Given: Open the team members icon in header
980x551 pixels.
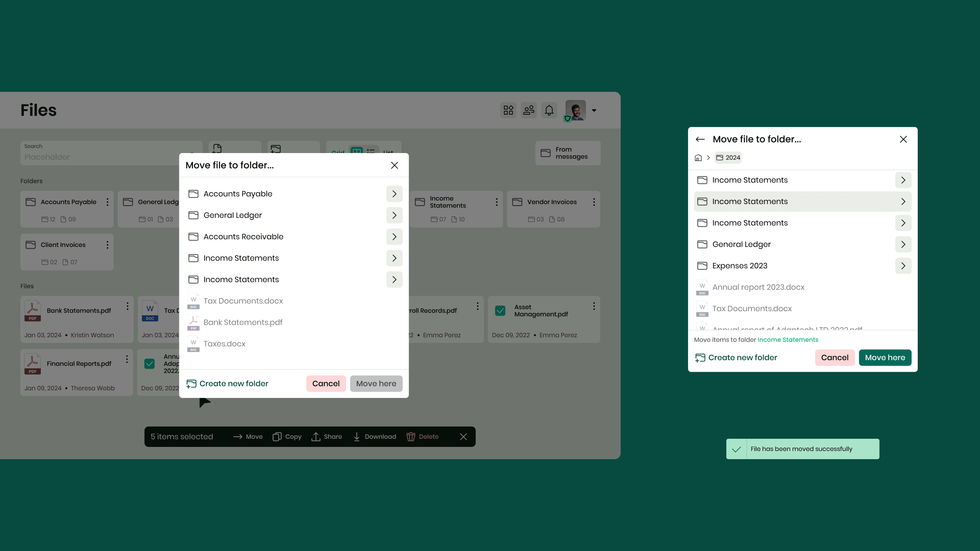Looking at the screenshot, I should (x=528, y=110).
